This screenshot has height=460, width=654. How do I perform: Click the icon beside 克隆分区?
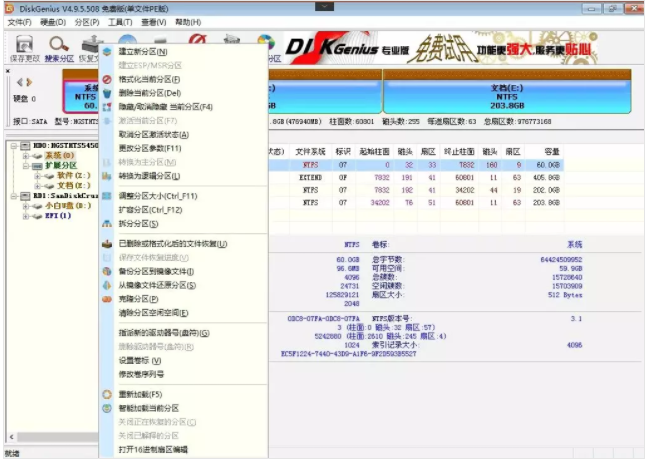[107, 299]
